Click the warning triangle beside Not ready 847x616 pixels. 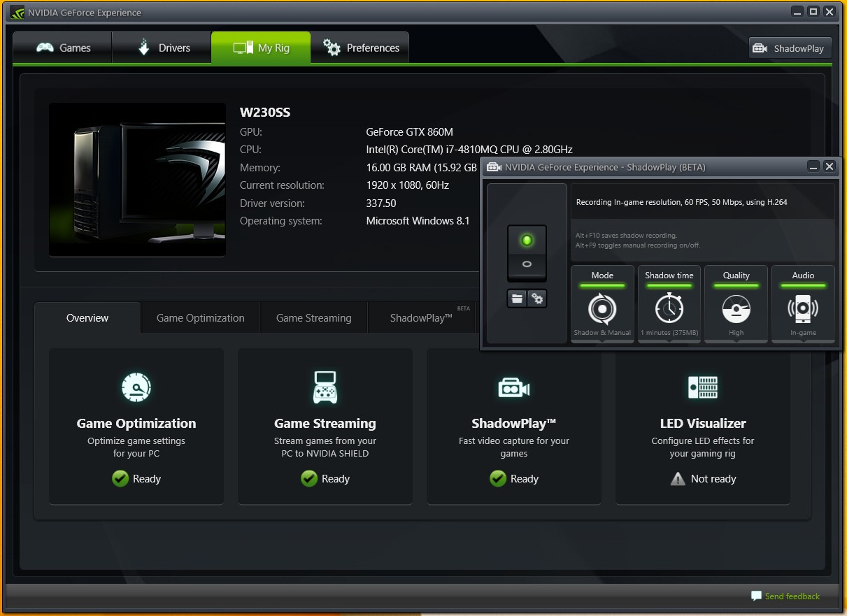coord(678,479)
